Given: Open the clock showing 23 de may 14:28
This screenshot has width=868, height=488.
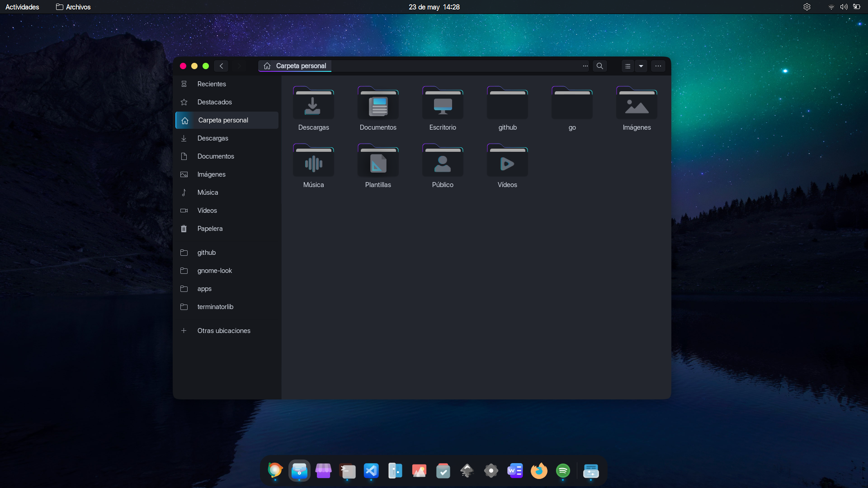Looking at the screenshot, I should click(434, 7).
